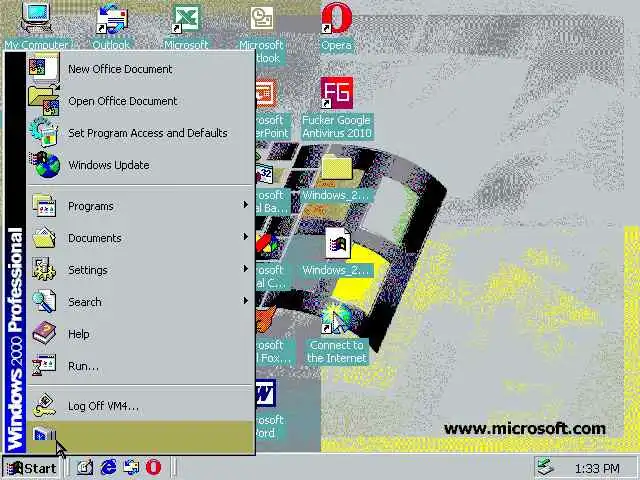The image size is (640, 480).
Task: Expand the Programs submenu arrow
Action: click(x=245, y=204)
